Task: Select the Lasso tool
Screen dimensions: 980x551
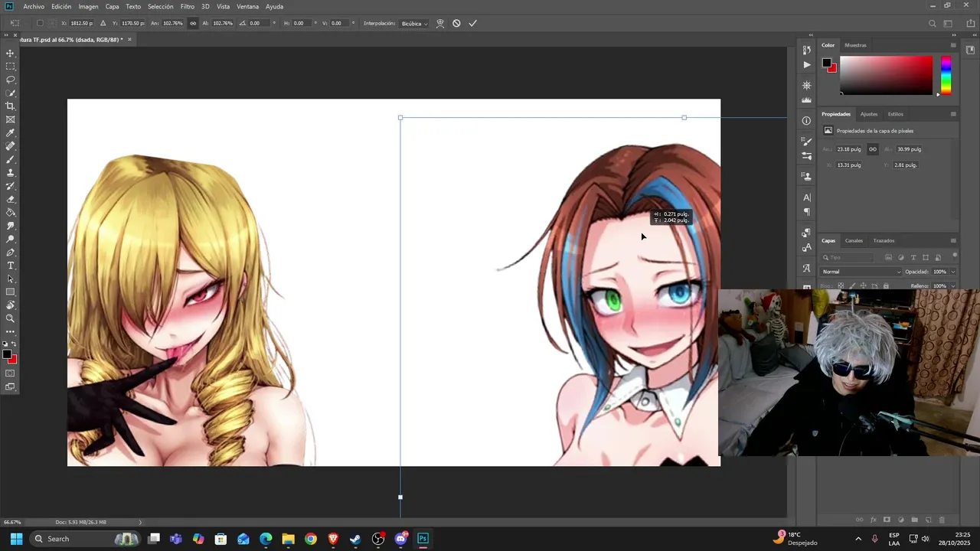Action: pyautogui.click(x=11, y=80)
